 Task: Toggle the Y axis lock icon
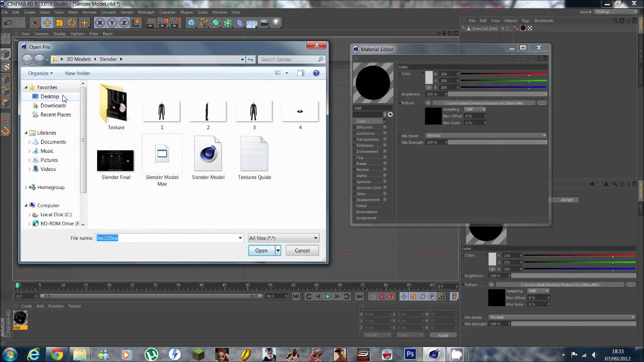point(112,23)
